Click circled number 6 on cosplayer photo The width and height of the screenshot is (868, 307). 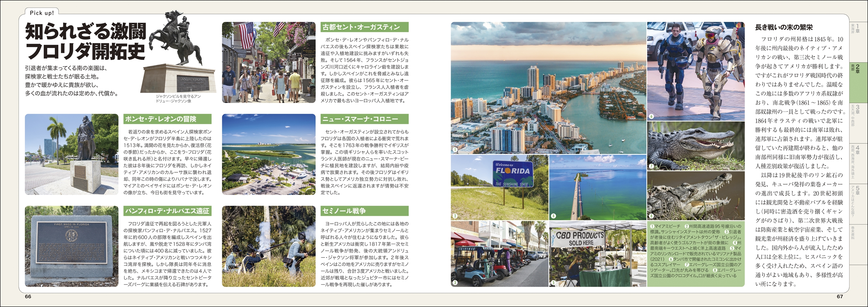click(651, 117)
